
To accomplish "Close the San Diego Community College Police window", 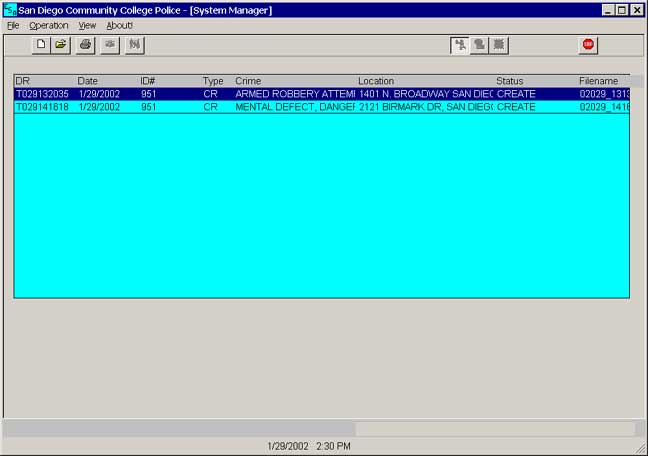I will pos(637,10).
